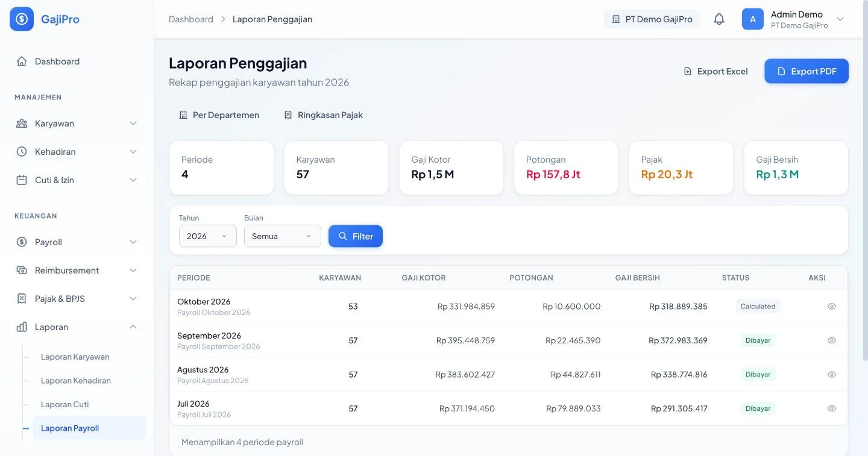Image resolution: width=868 pixels, height=456 pixels.
Task: Expand the Karyawan menu chevron
Action: click(133, 123)
